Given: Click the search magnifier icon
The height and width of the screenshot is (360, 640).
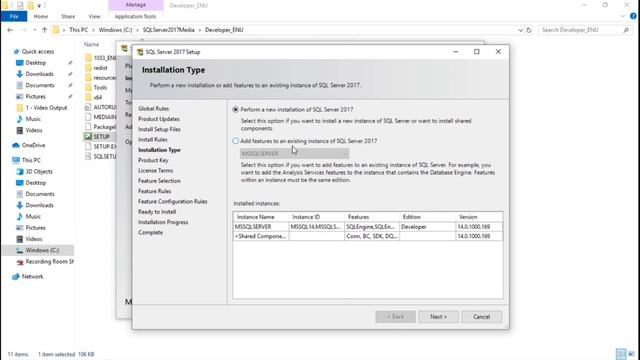Looking at the screenshot, I should click(x=626, y=30).
